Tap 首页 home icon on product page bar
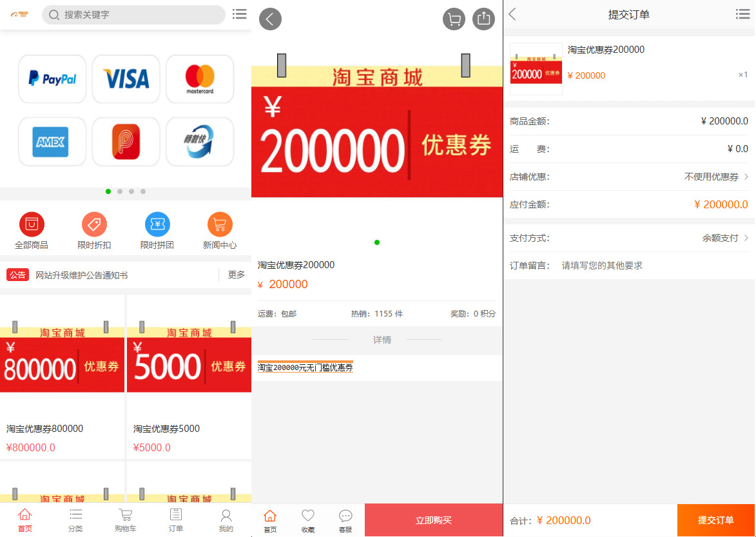This screenshot has width=756, height=537. (270, 521)
